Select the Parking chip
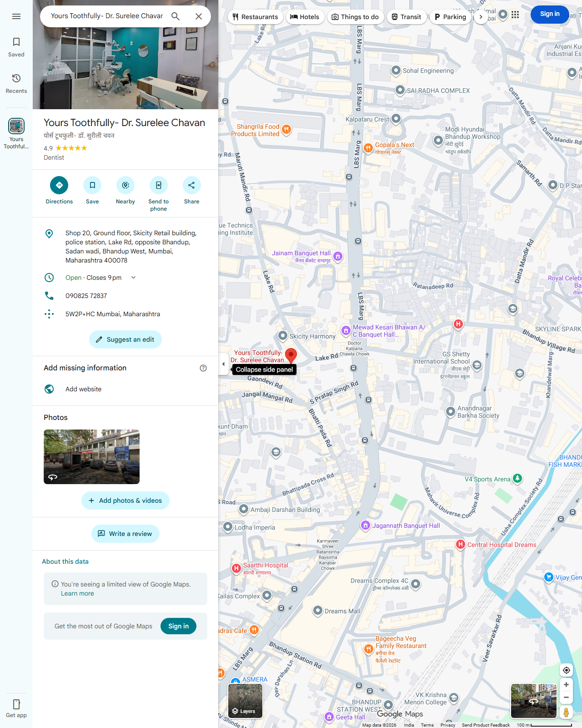 tap(450, 17)
